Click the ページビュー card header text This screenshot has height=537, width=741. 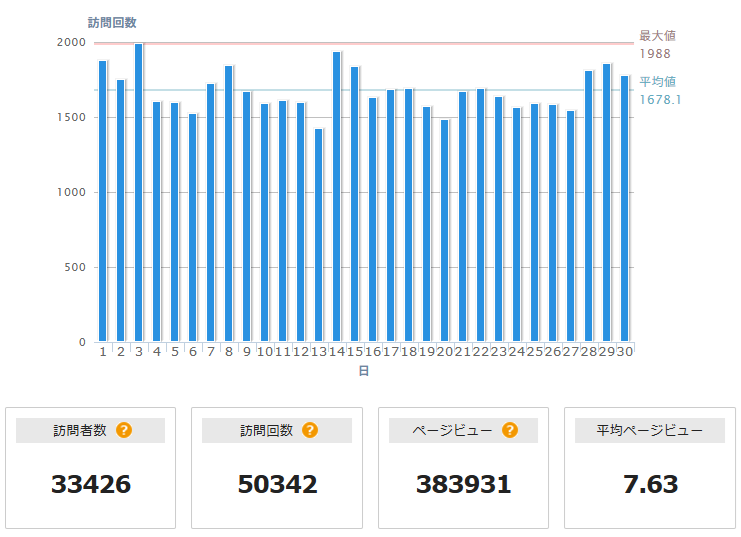coord(452,430)
